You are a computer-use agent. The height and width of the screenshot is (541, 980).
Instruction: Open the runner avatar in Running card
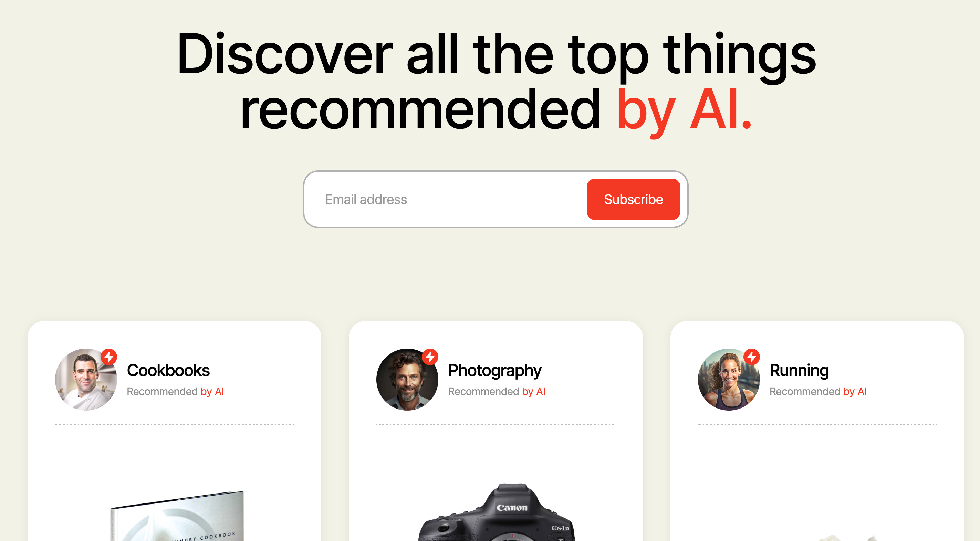pyautogui.click(x=729, y=379)
